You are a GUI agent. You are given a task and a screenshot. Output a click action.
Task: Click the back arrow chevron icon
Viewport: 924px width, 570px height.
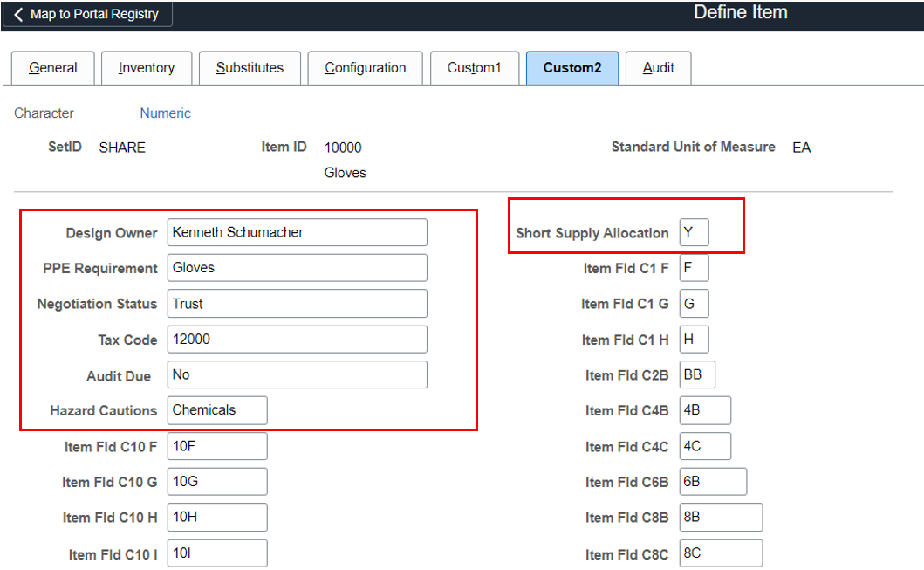[x=18, y=14]
